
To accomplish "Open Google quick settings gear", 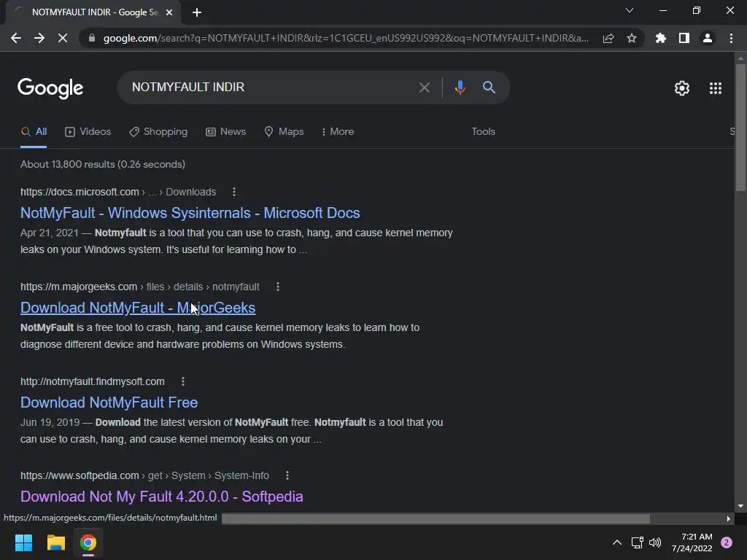I will coord(682,88).
